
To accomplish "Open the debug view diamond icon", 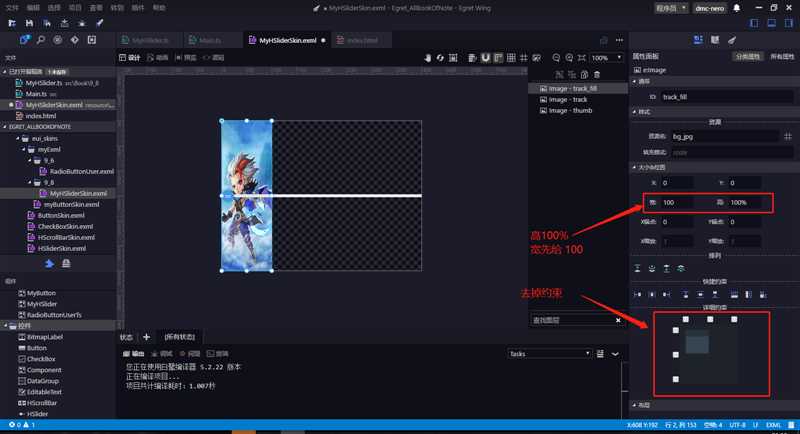I will tap(74, 40).
